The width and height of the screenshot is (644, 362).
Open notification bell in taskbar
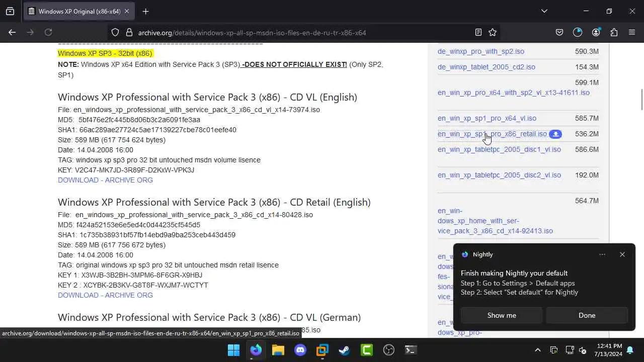coord(630,350)
